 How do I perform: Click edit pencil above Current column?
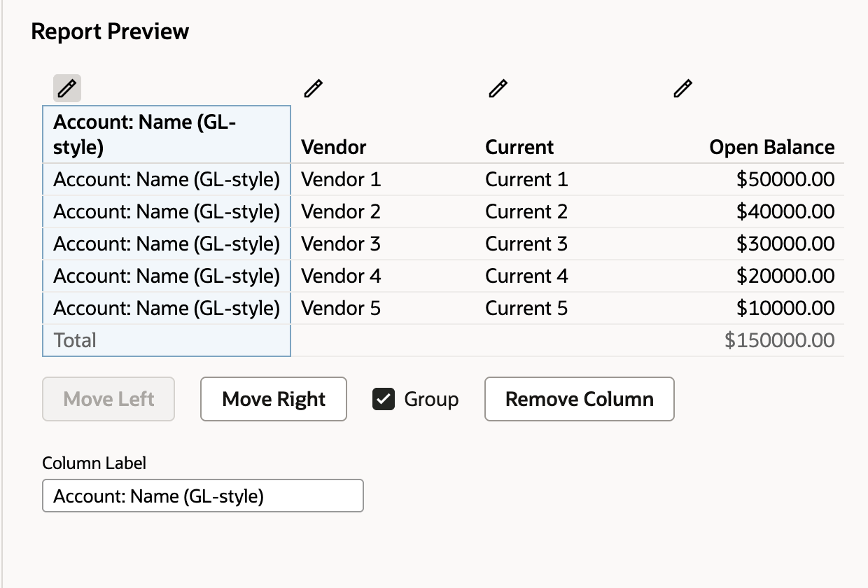498,88
